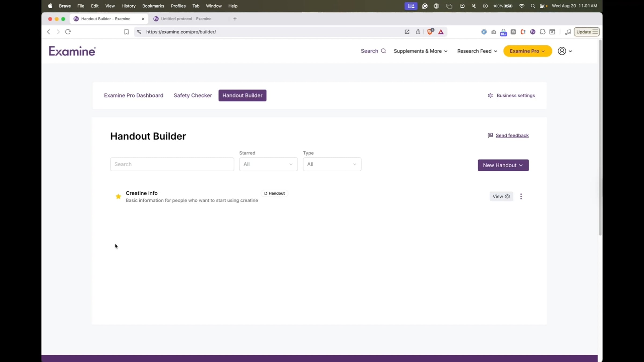Open the Creatine info handout title
The image size is (644, 362).
coord(142,193)
